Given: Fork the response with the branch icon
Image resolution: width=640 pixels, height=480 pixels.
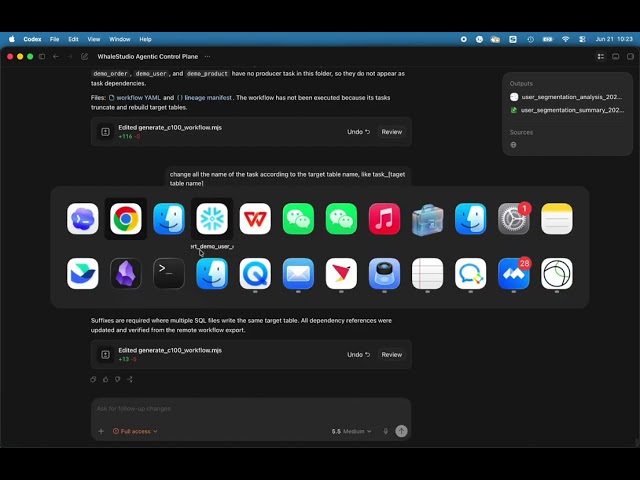Looking at the screenshot, I should pyautogui.click(x=130, y=379).
